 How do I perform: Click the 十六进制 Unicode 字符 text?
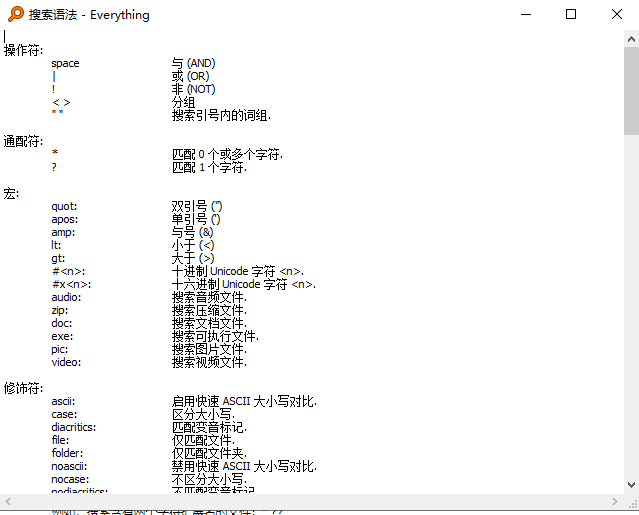click(x=244, y=284)
